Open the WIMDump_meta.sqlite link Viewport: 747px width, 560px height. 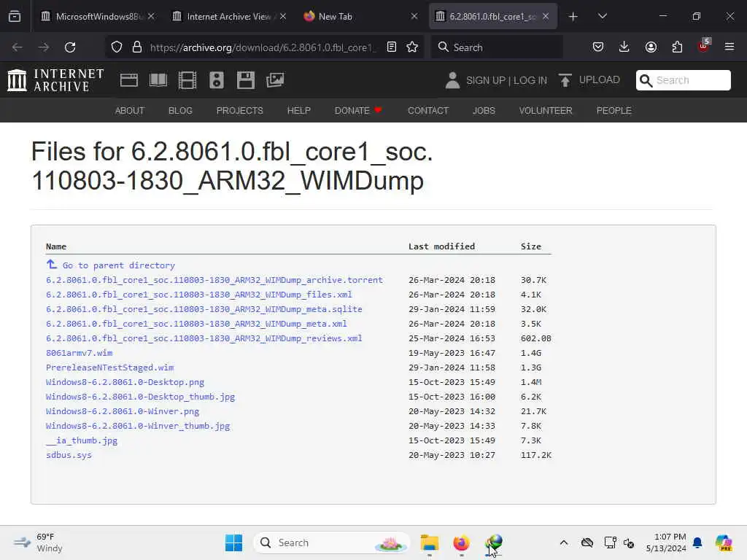point(204,309)
